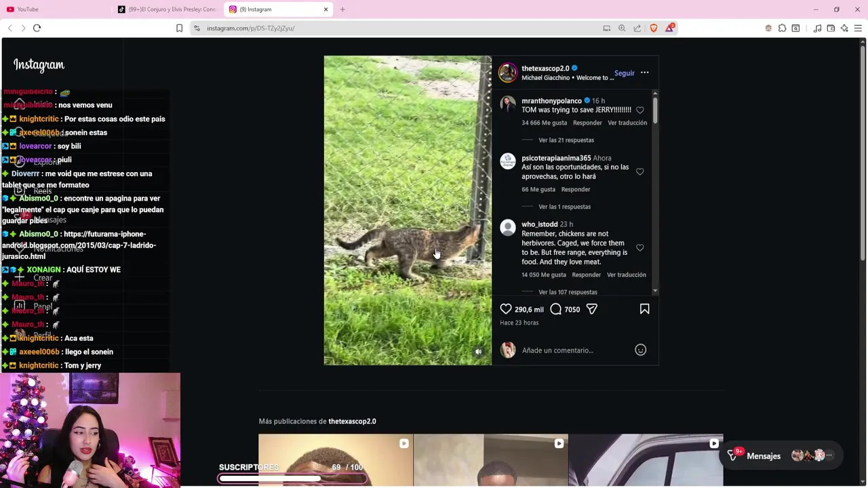Viewport: 868px width, 488px height.
Task: Bookmark this page in the browser
Action: coord(179,28)
